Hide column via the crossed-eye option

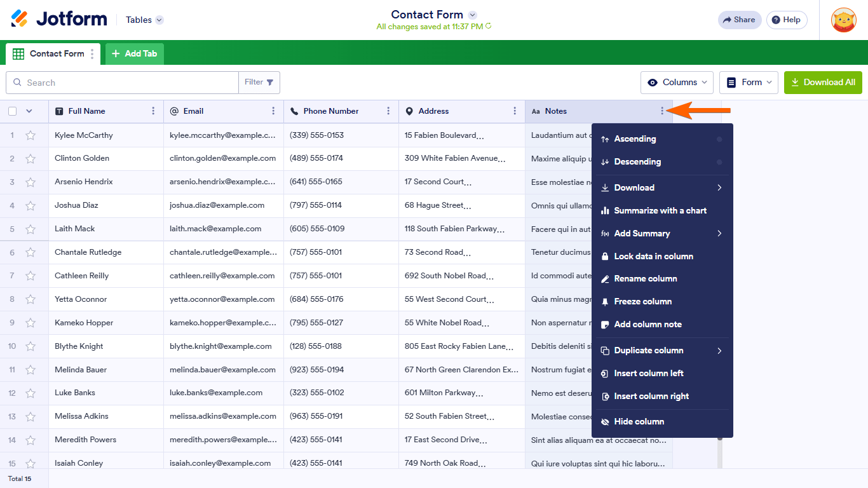click(x=639, y=421)
